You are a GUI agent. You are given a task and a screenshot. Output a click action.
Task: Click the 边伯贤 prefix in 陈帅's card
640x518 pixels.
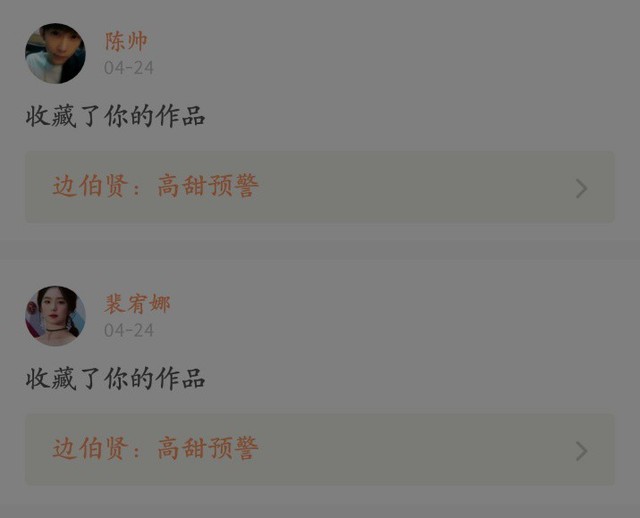[90, 186]
